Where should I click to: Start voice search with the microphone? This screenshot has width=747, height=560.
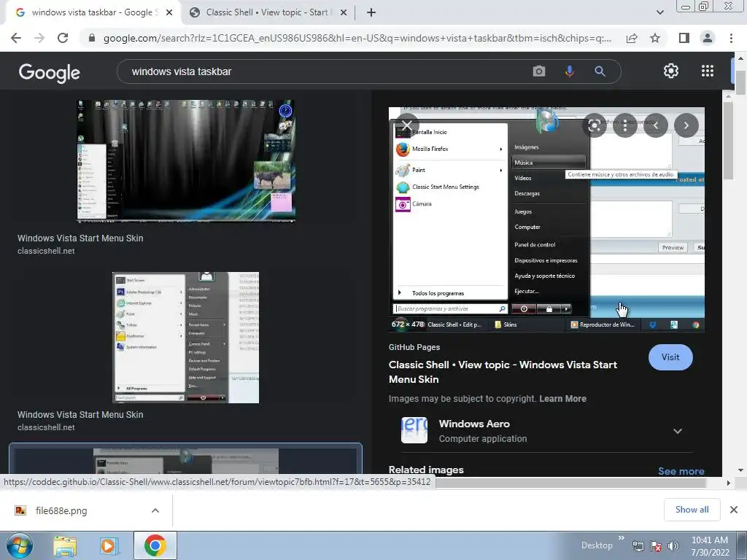(569, 71)
